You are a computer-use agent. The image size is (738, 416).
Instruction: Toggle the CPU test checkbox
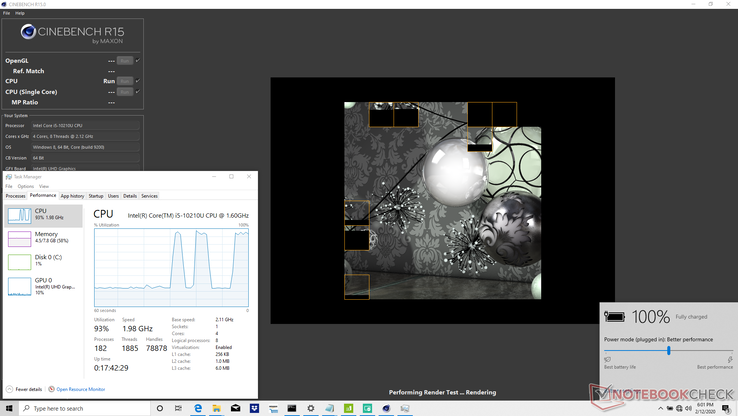(137, 81)
